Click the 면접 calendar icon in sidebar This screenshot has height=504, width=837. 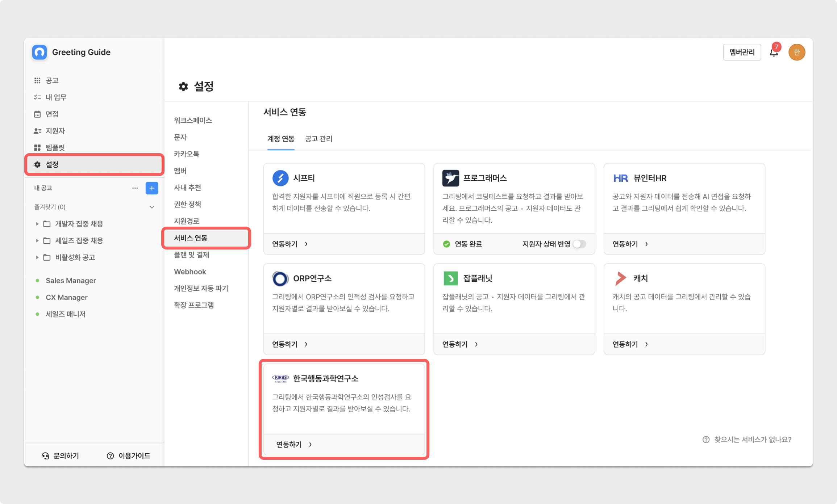coord(37,114)
